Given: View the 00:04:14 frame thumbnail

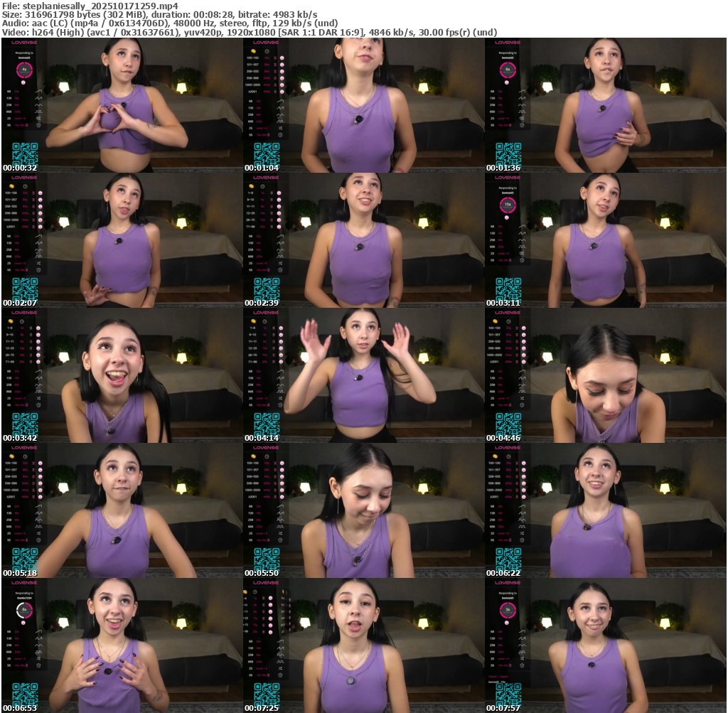Looking at the screenshot, I should click(363, 375).
